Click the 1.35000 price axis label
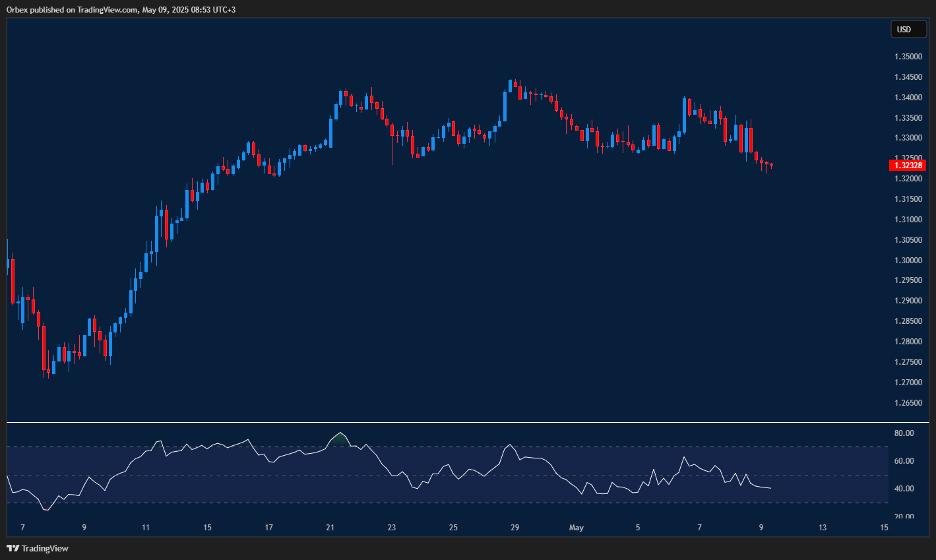936x560 pixels. 908,57
